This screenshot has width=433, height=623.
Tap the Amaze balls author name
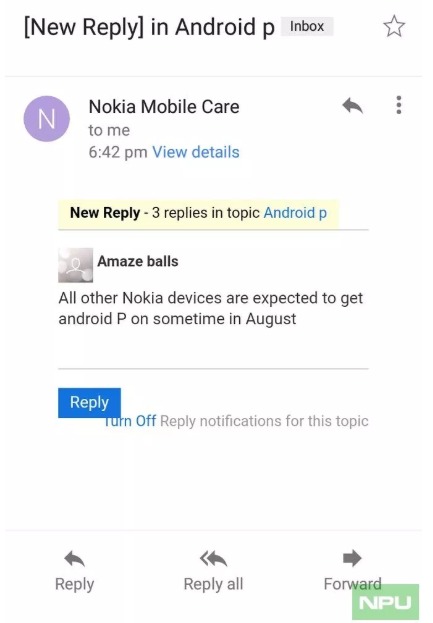[x=138, y=261]
